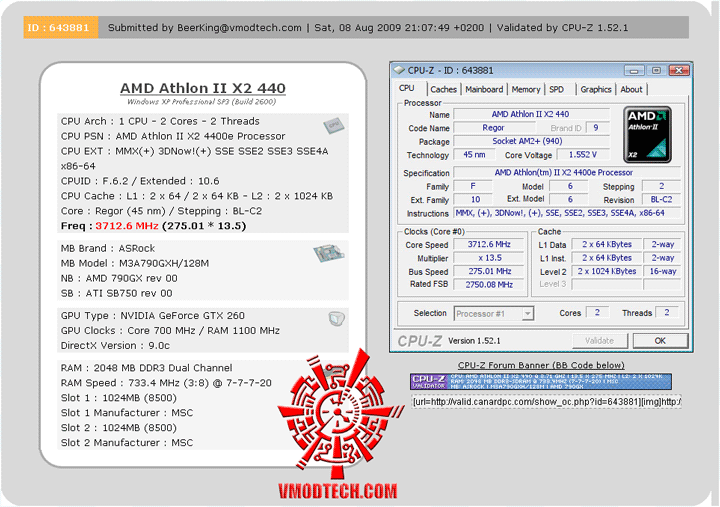720x507 pixels.
Task: Click the Package value Socket AM2+ (940)
Action: pyautogui.click(x=531, y=141)
